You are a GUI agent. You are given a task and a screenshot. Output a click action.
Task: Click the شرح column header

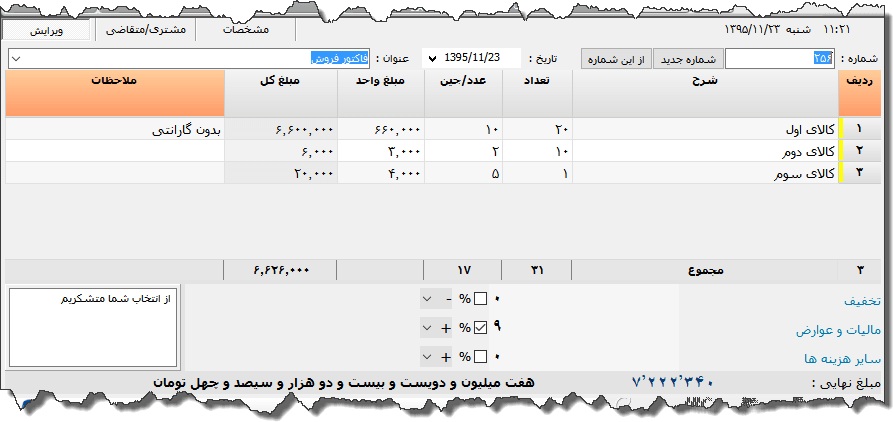[705, 93]
